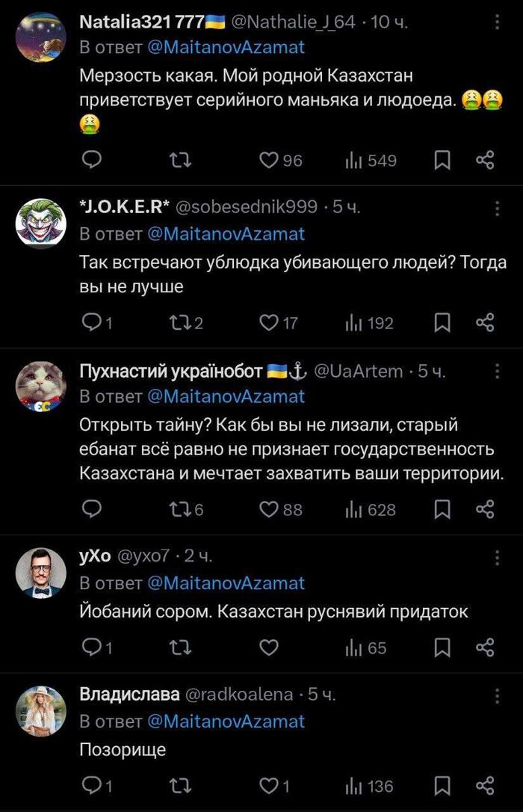Open more options for Natalia321 777's tweet

pos(498,24)
